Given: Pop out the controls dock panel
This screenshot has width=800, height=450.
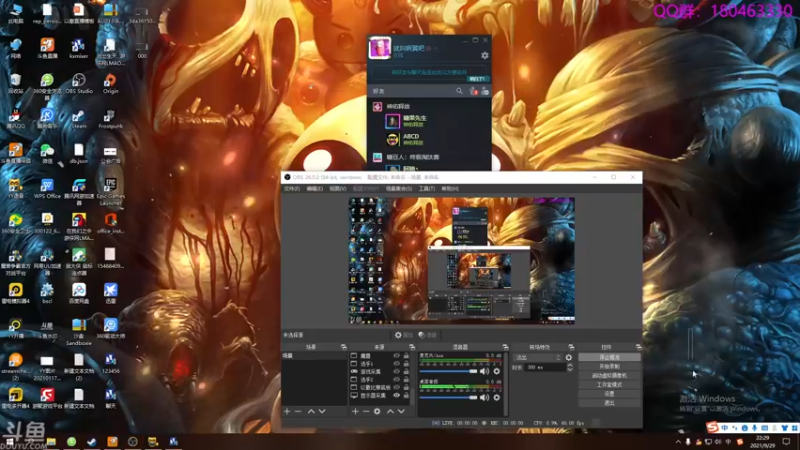Looking at the screenshot, I should click(638, 347).
